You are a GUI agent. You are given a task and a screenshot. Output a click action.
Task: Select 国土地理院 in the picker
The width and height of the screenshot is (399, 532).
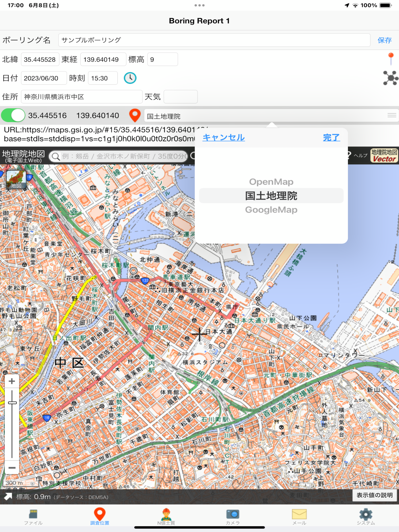click(271, 196)
